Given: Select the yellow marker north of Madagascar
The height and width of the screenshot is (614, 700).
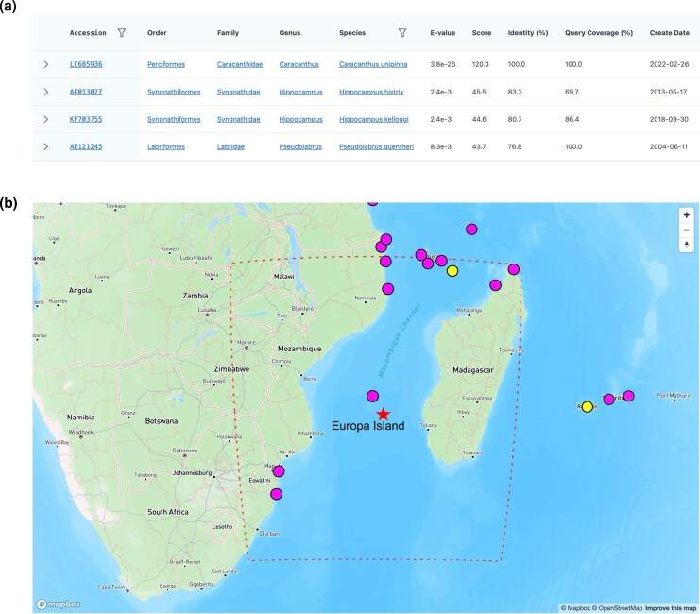Looking at the screenshot, I should click(x=452, y=271).
